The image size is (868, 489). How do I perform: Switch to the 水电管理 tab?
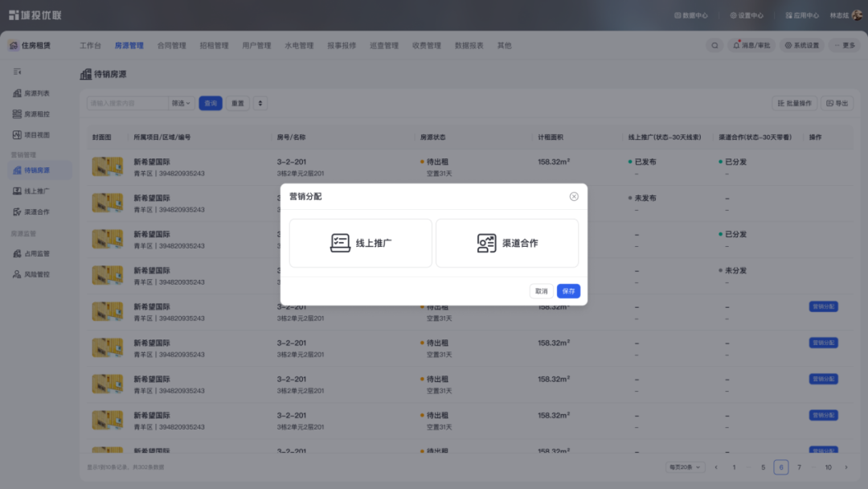tap(298, 45)
